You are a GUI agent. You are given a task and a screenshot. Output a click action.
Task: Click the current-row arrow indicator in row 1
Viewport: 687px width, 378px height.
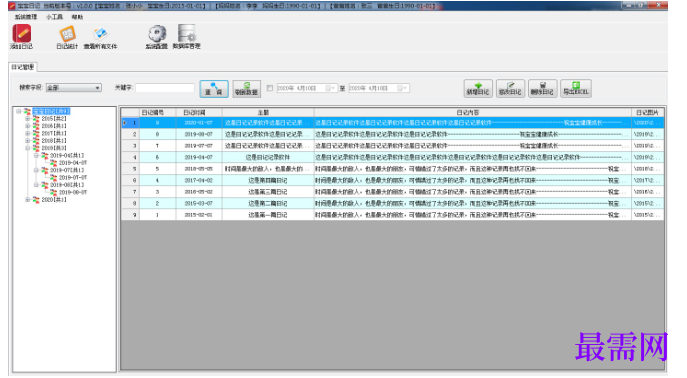(125, 123)
